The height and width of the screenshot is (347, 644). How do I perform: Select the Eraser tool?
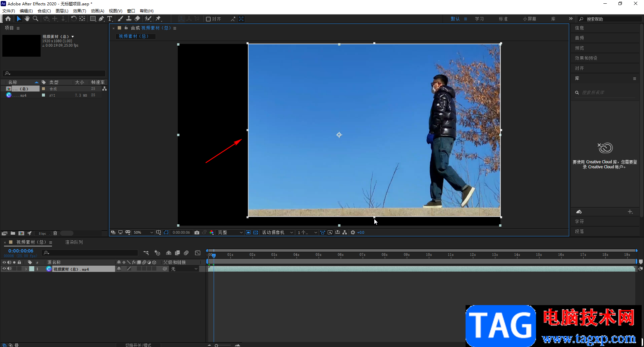tap(138, 19)
